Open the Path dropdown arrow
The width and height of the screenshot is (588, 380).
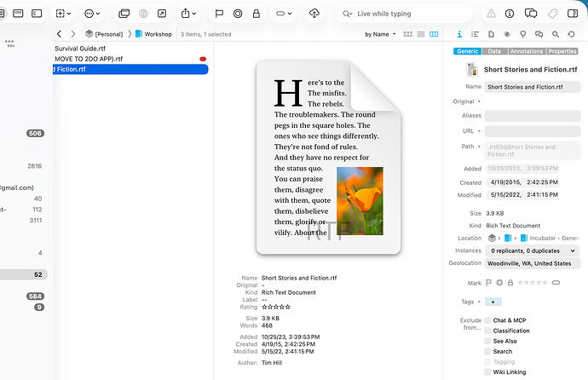[479, 147]
